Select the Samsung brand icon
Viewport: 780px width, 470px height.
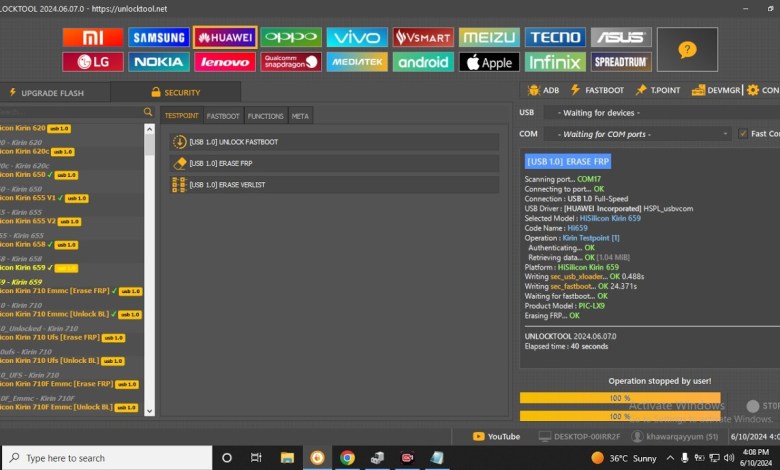(159, 37)
